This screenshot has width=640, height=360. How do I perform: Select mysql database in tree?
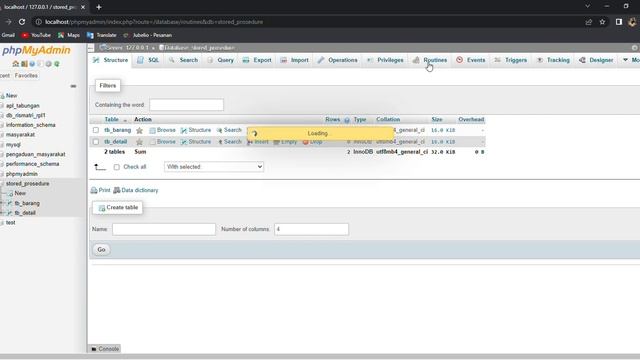13,144
